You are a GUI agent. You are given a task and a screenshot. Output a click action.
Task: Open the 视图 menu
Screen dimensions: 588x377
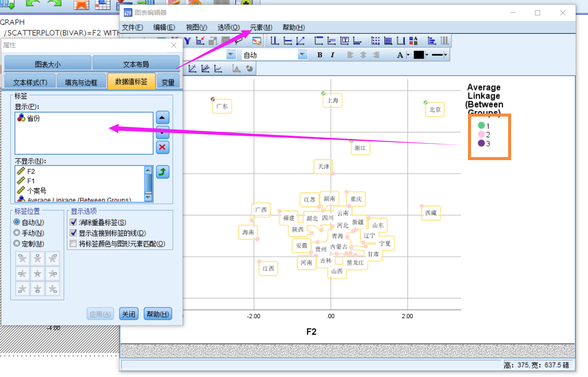tap(196, 27)
